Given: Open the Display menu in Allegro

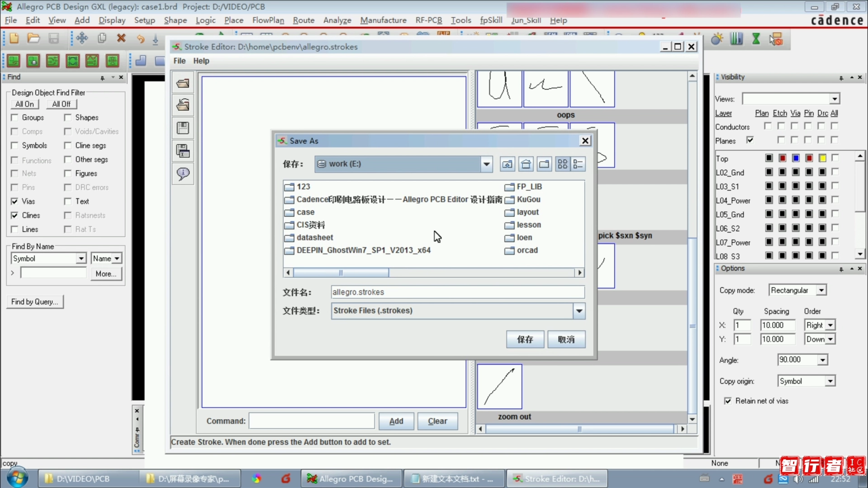Looking at the screenshot, I should 112,20.
